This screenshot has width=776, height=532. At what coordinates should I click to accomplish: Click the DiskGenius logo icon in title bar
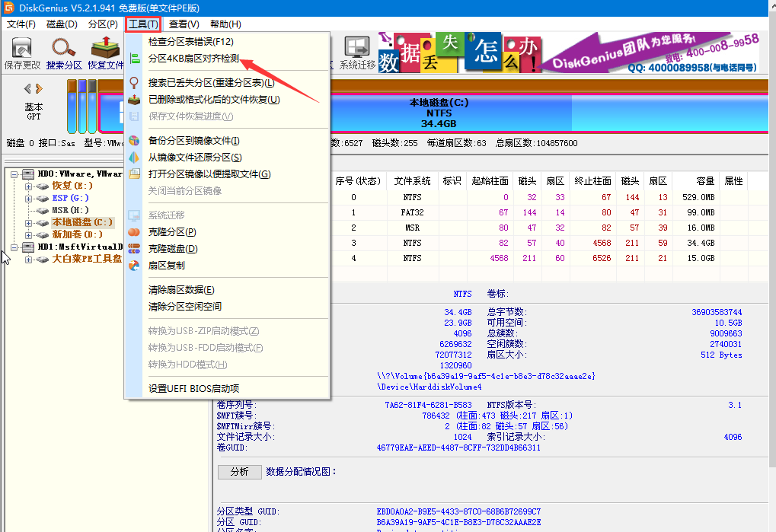click(x=8, y=8)
